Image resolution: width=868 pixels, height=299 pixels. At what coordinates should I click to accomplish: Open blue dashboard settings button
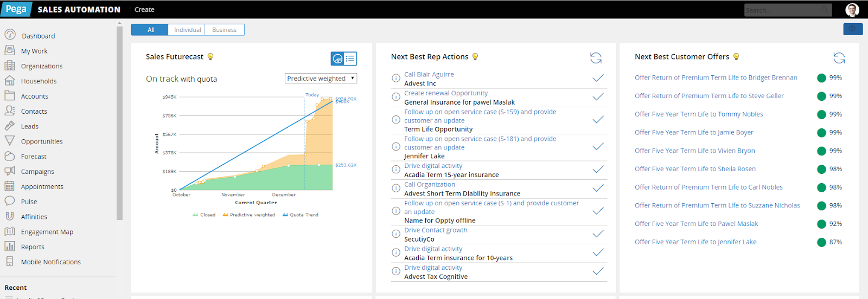pos(852,29)
